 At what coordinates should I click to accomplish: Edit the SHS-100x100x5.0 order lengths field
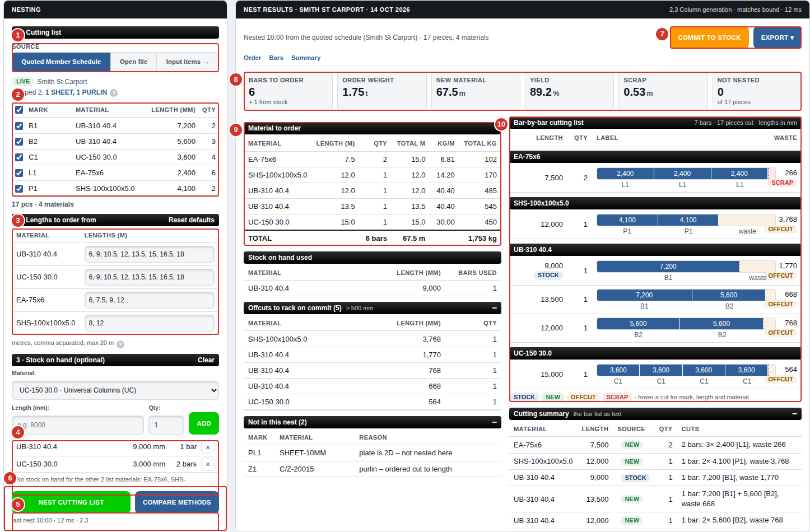tap(149, 323)
